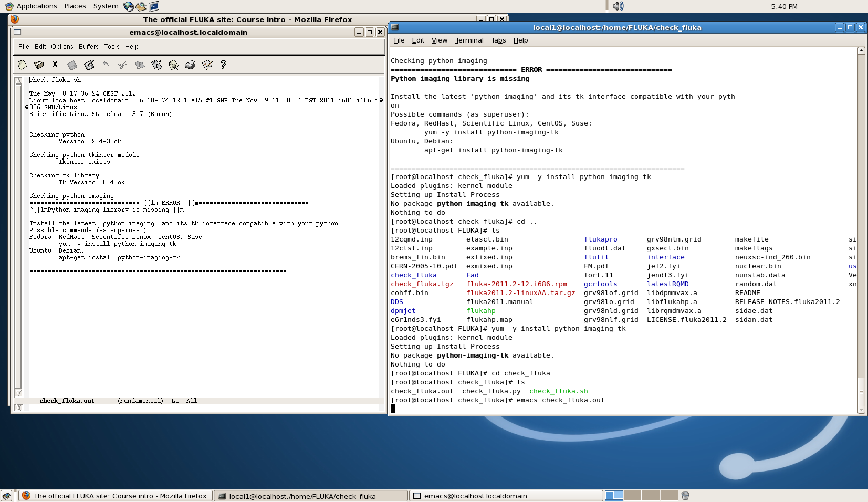Click terminal scrollbar down arrow
The image size is (868, 502).
pyautogui.click(x=861, y=410)
